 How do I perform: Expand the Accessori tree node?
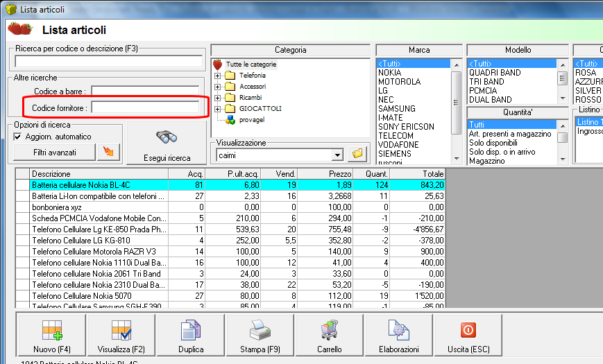pos(218,87)
